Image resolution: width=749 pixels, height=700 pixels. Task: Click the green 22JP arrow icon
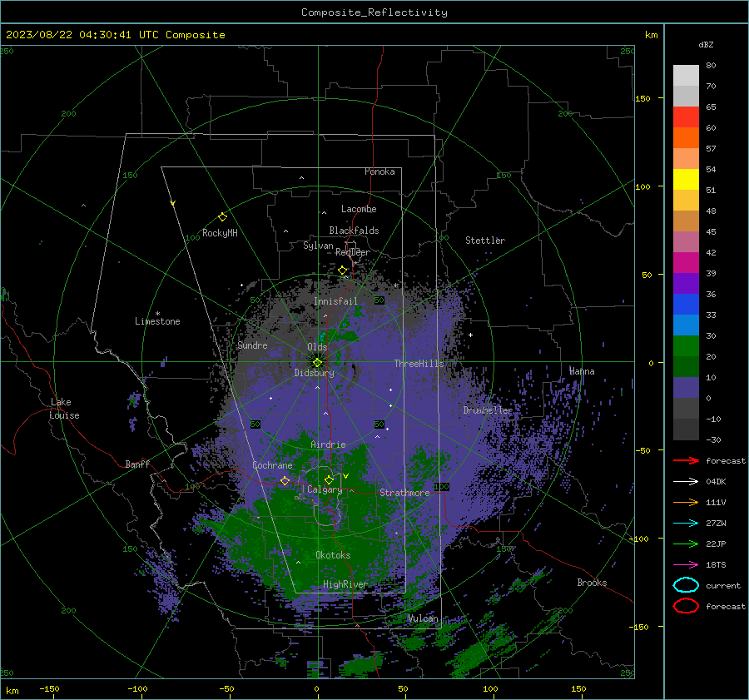click(686, 544)
